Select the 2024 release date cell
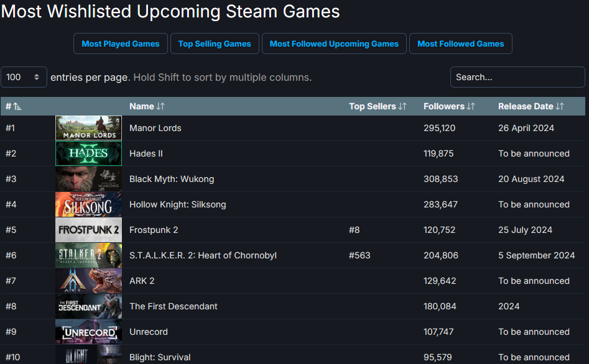Image resolution: width=589 pixels, height=364 pixels. point(509,307)
